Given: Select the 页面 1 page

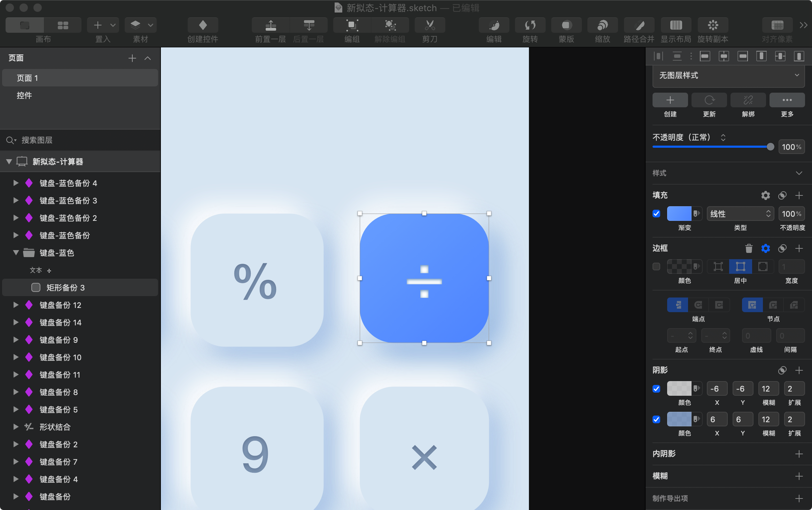Looking at the screenshot, I should 27,78.
